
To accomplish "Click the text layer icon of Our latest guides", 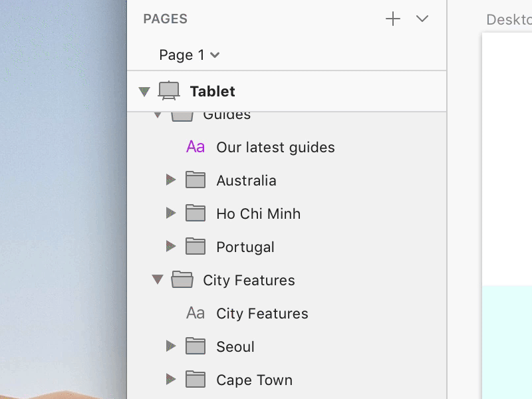I will click(196, 147).
